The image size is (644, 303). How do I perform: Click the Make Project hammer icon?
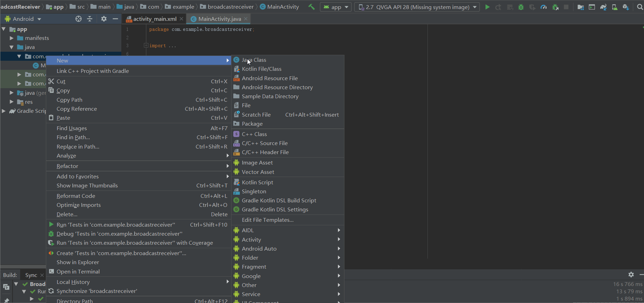pos(312,7)
